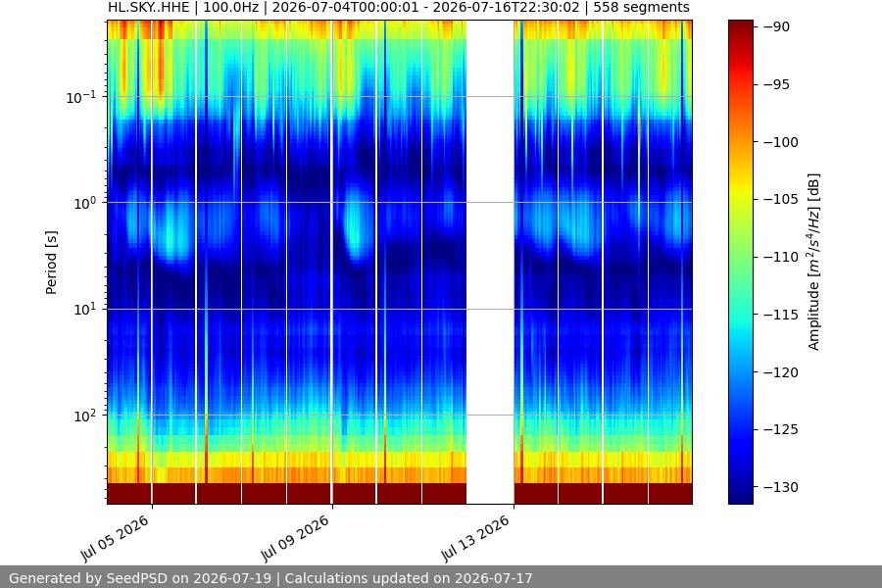Click the dark red top of colorbar
This screenshot has height=588, width=882.
pyautogui.click(x=740, y=28)
